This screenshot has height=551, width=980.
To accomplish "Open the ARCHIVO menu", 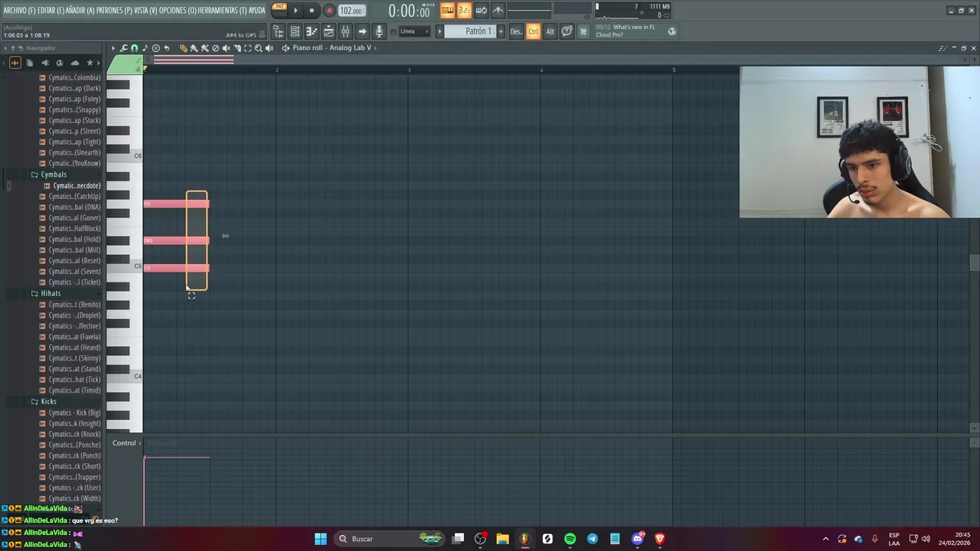I will click(x=19, y=10).
